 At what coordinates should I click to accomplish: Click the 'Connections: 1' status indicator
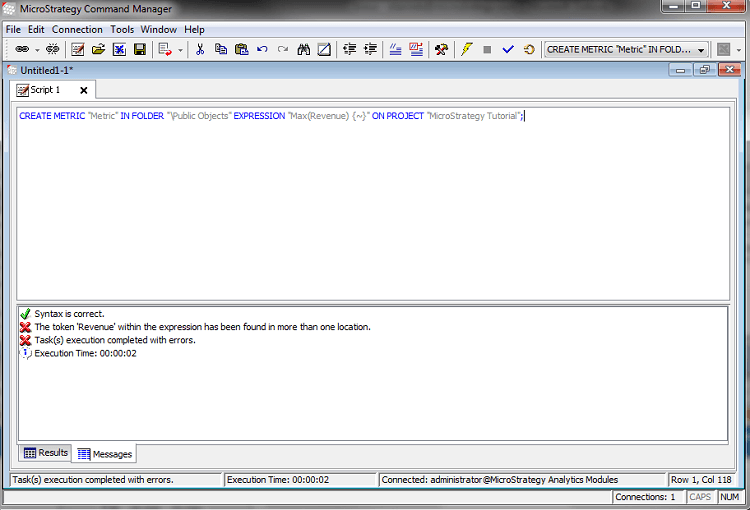[645, 497]
